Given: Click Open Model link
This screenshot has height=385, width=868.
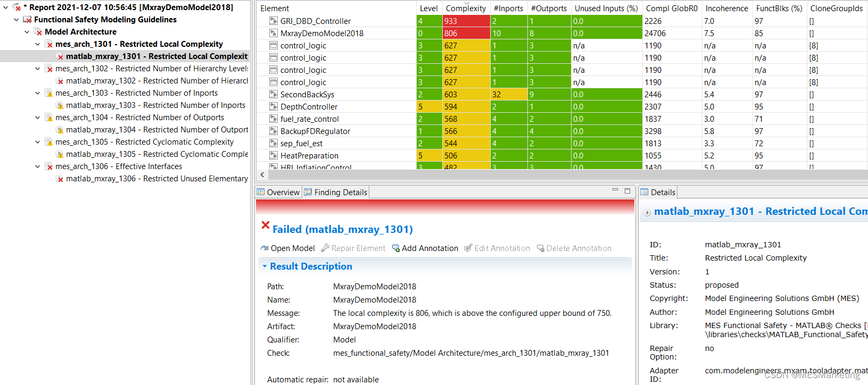Looking at the screenshot, I should [293, 248].
